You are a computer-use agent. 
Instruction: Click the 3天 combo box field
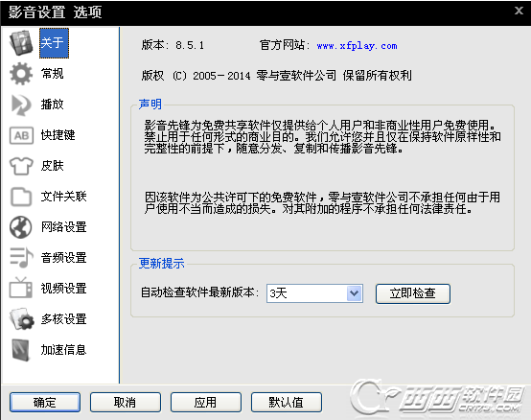(314, 293)
